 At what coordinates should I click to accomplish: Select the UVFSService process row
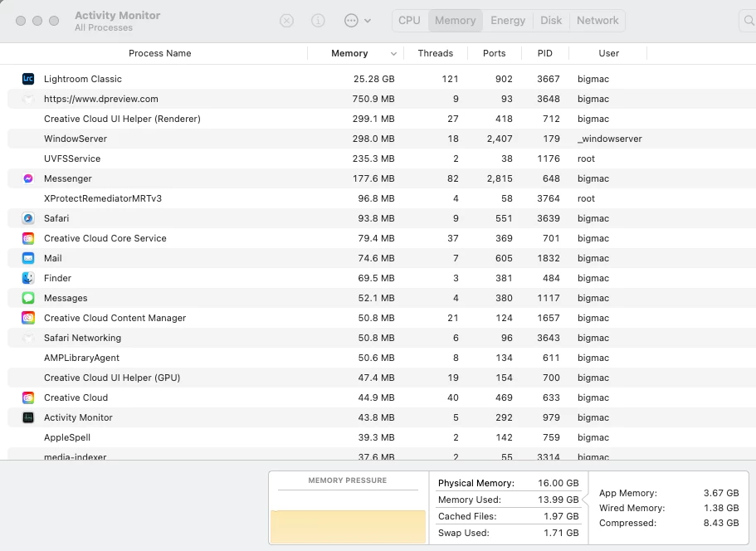(x=381, y=158)
